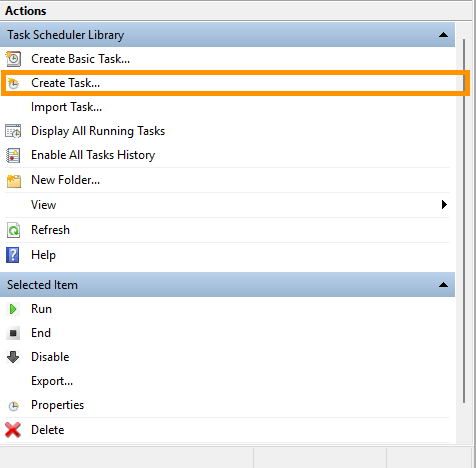Click the Create Task icon
Screen dimensions: 476x468
pos(13,83)
